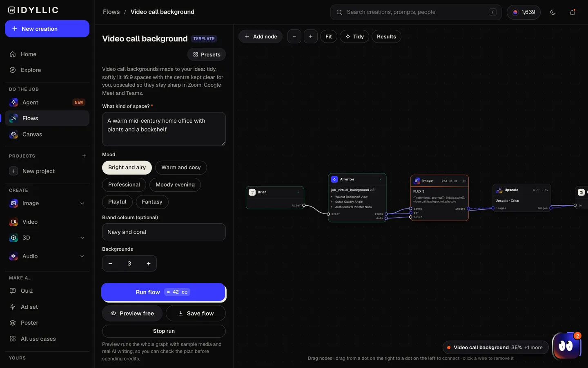Pick the Playful mood chip
The image size is (588, 368).
coord(117,202)
